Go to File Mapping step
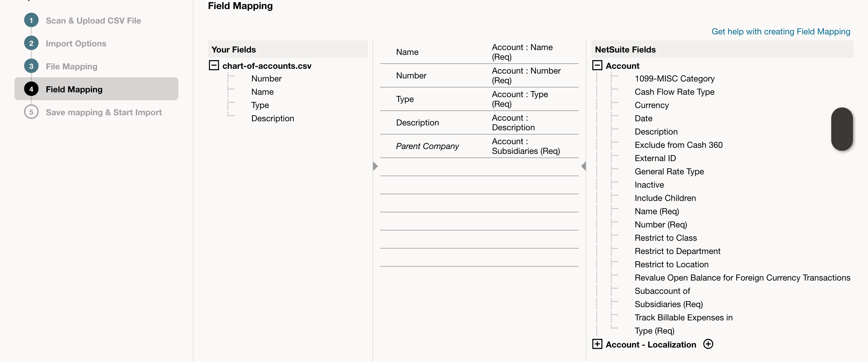The width and height of the screenshot is (868, 362). pos(71,66)
